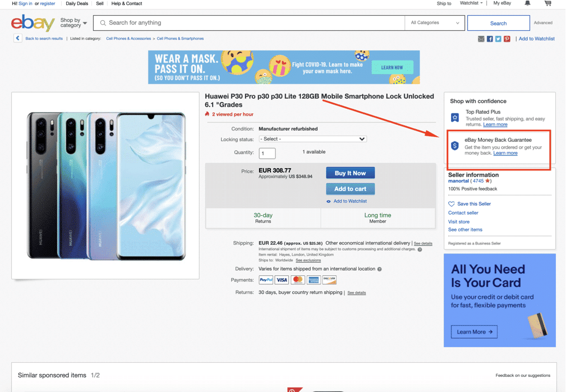Click Learn more under Money Back Guarantee
The width and height of the screenshot is (566, 392).
click(x=505, y=153)
